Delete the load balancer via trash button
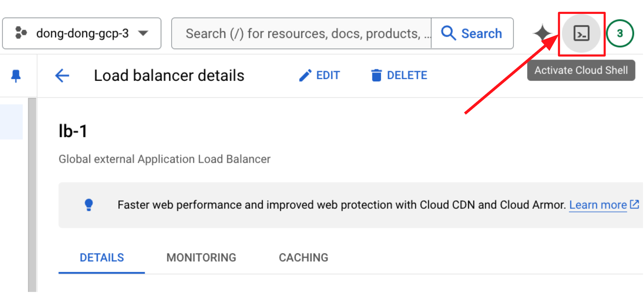The height and width of the screenshot is (294, 644). point(399,75)
